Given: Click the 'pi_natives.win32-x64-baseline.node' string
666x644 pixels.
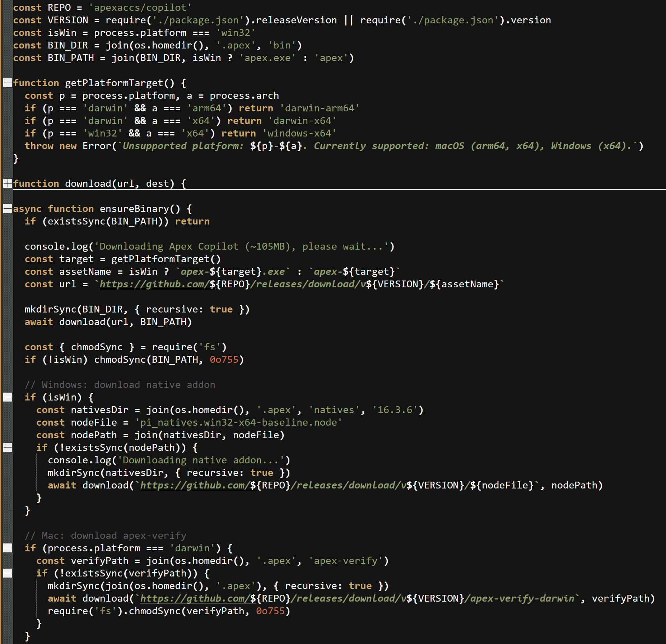Looking at the screenshot, I should click(x=238, y=422).
